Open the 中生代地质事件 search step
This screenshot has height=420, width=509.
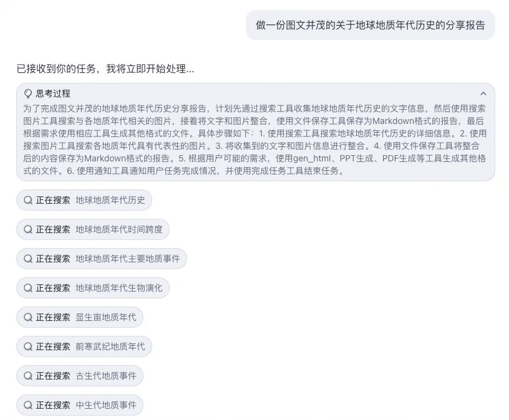pos(80,405)
